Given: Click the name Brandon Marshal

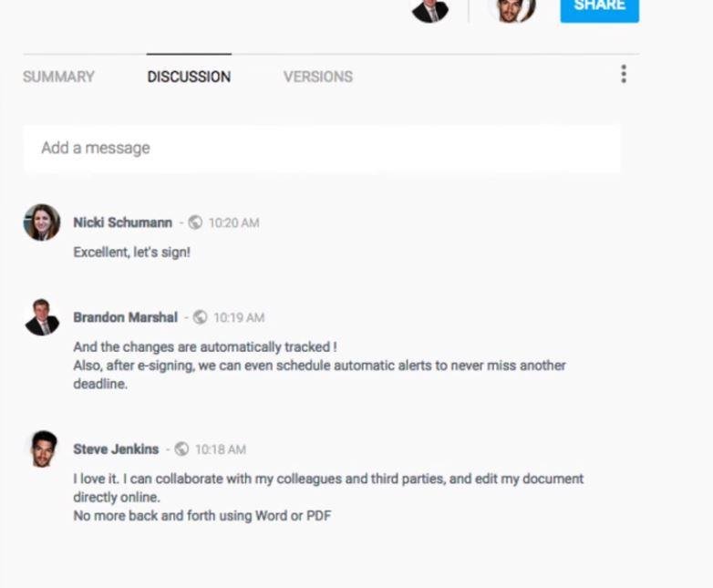Looking at the screenshot, I should (126, 317).
